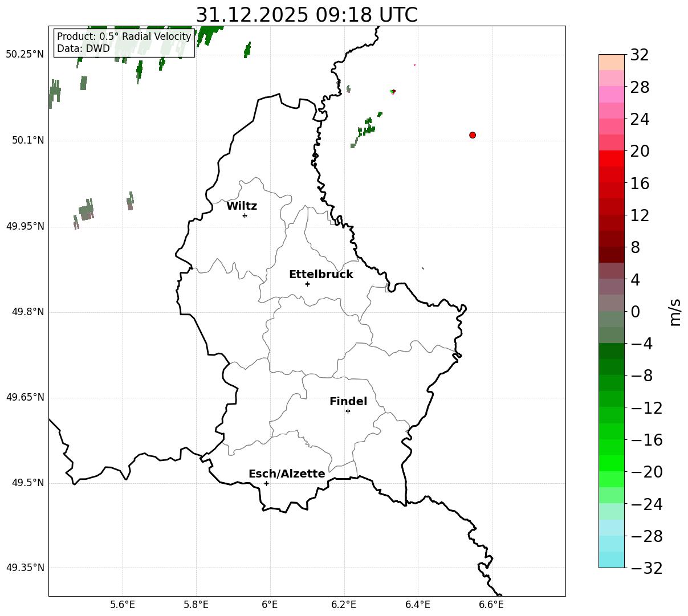Click the colorbar tick label −28
Viewport: 688px width, 616px height.
646,536
